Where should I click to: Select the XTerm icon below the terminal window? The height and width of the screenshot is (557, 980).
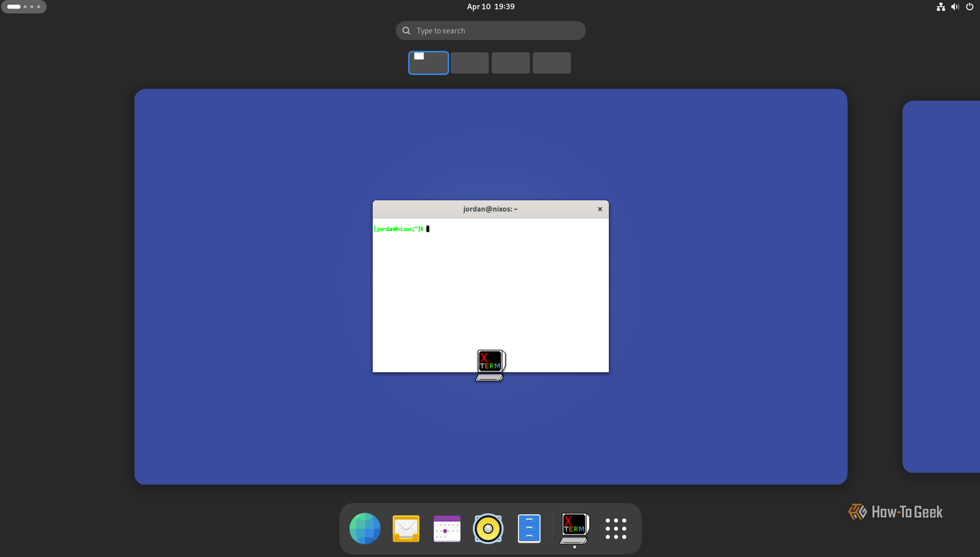[x=490, y=363]
